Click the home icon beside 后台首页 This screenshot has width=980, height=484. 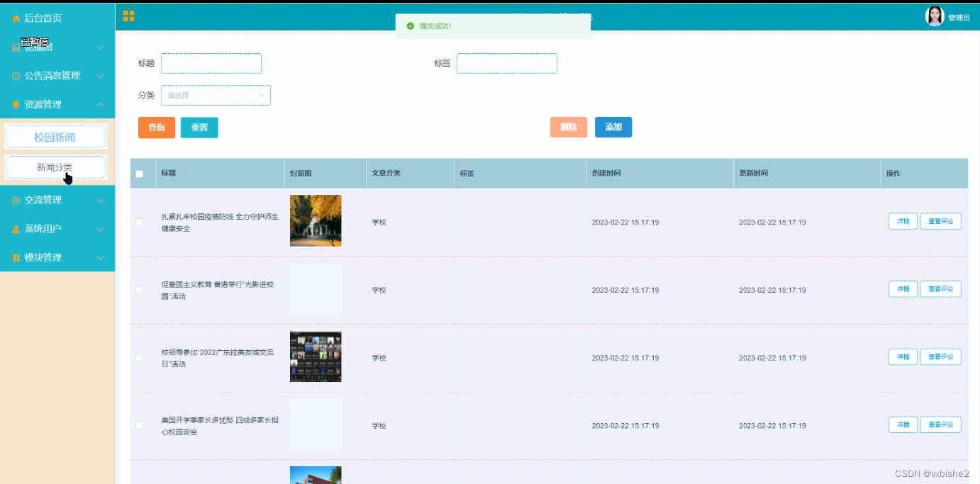click(x=16, y=18)
